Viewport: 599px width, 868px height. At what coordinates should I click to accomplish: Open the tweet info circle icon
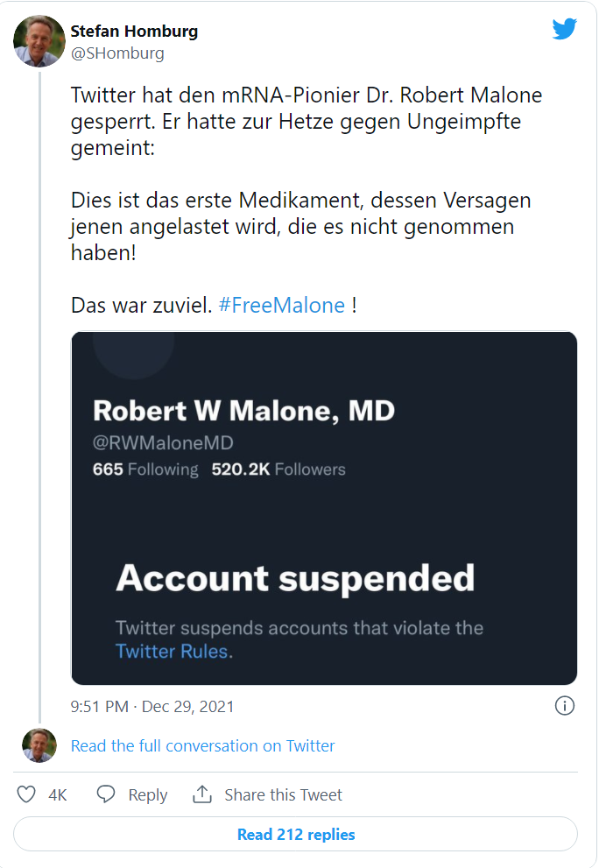coord(564,706)
